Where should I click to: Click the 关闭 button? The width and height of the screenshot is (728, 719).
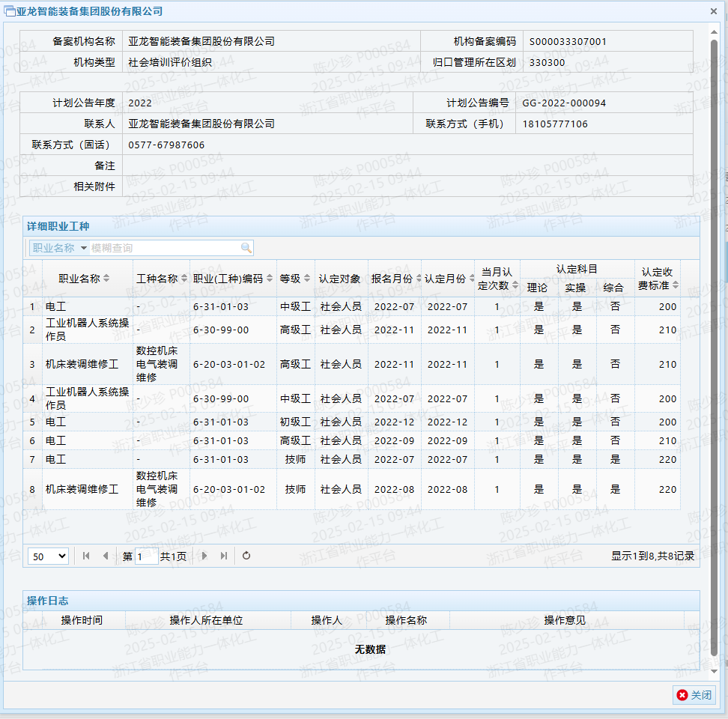[694, 695]
